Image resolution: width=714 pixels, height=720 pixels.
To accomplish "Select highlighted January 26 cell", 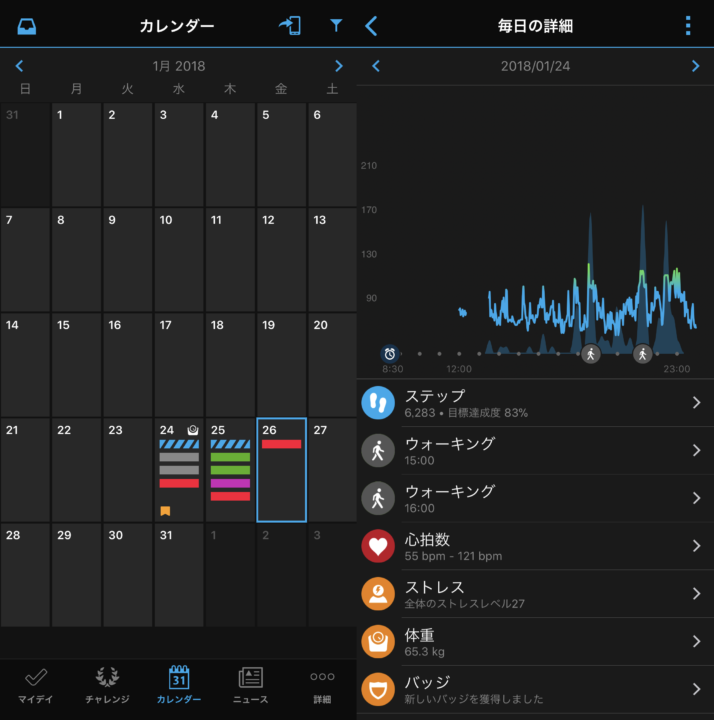I will pyautogui.click(x=281, y=470).
